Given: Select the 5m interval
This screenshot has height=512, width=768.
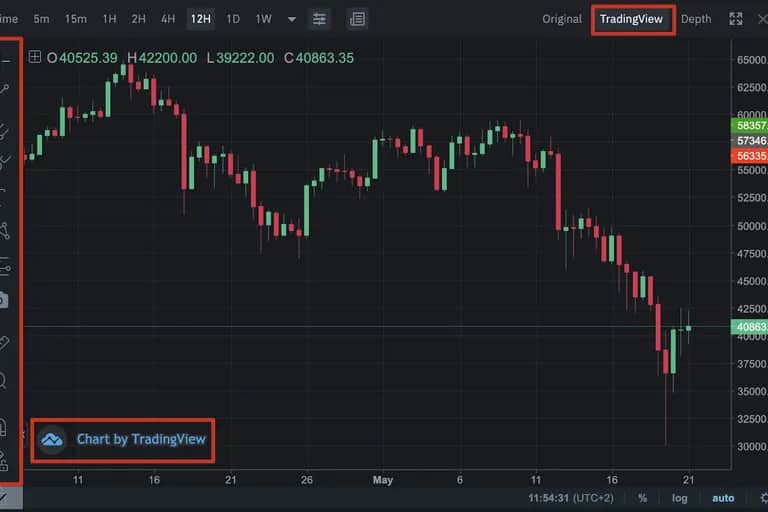Looking at the screenshot, I should pos(41,19).
